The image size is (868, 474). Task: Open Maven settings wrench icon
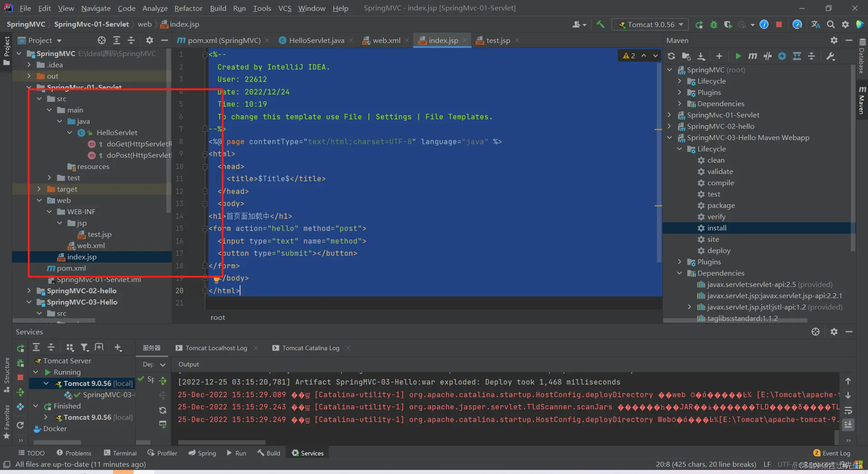(x=830, y=56)
